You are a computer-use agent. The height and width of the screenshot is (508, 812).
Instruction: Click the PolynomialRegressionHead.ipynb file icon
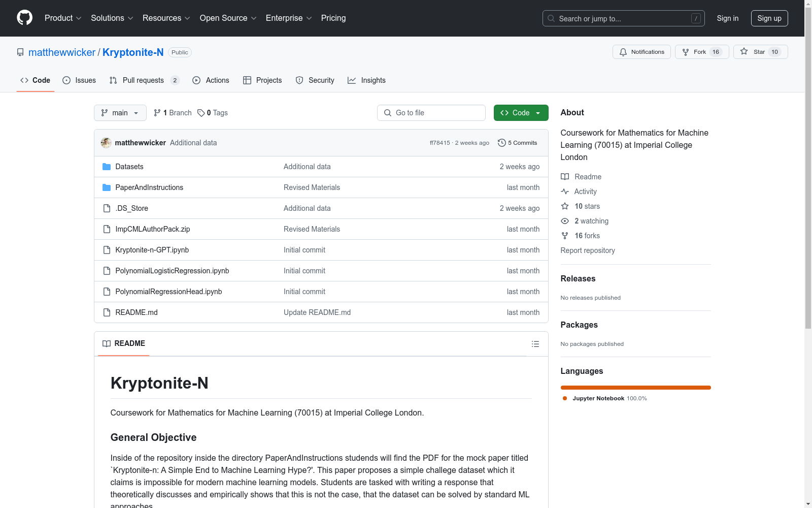click(107, 292)
